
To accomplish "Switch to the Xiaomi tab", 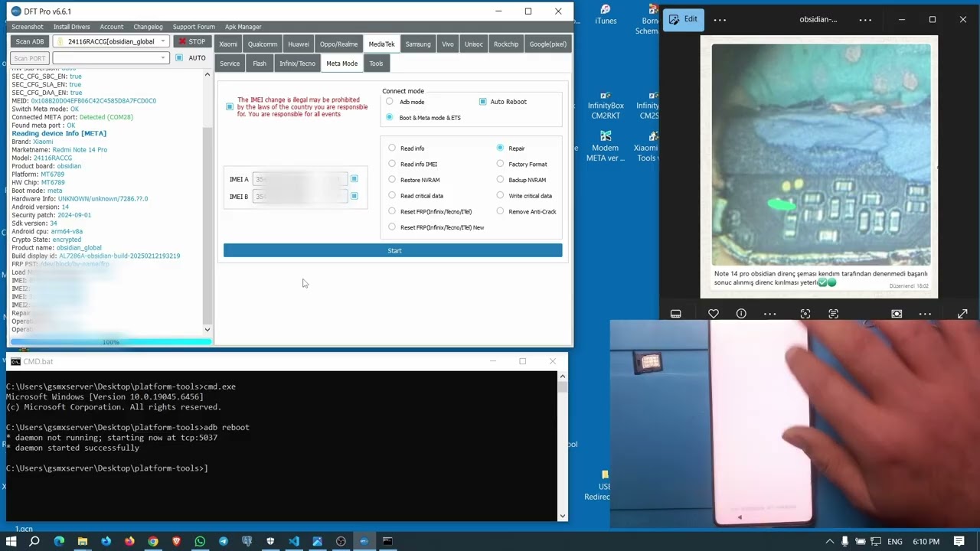I will click(228, 44).
